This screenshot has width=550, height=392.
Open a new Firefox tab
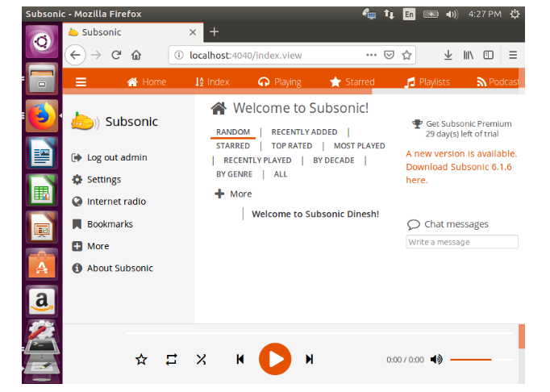coord(214,32)
